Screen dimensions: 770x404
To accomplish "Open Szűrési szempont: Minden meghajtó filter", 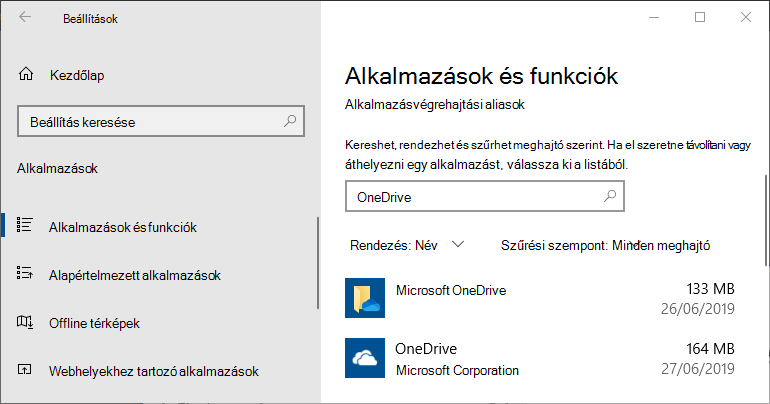I will 605,245.
